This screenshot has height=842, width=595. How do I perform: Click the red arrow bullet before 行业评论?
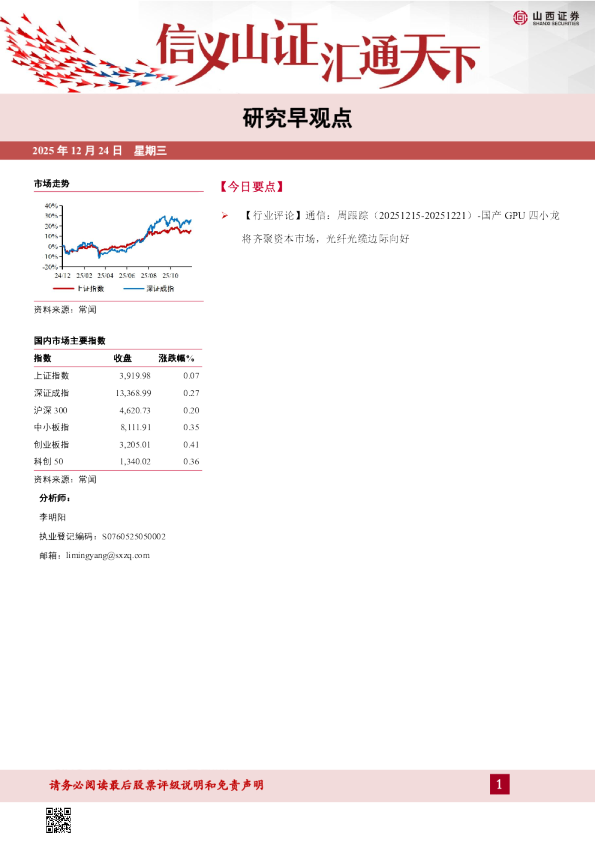(x=224, y=216)
